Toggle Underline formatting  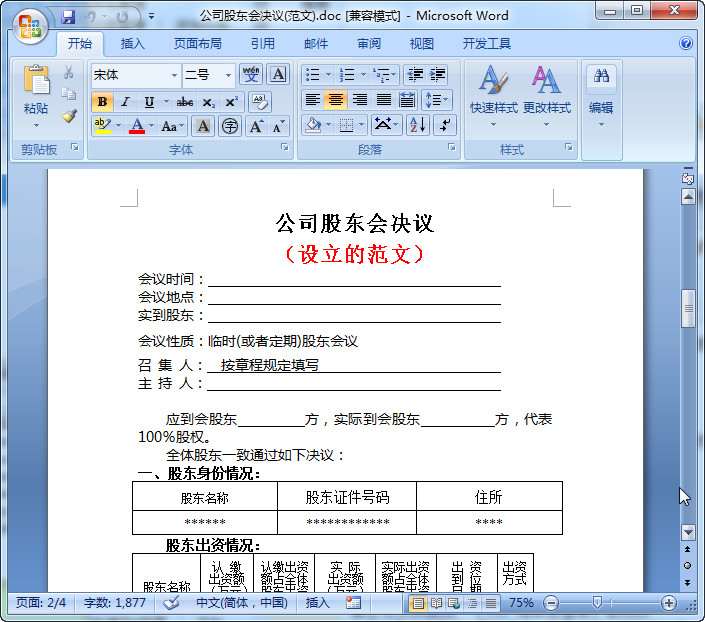click(149, 102)
